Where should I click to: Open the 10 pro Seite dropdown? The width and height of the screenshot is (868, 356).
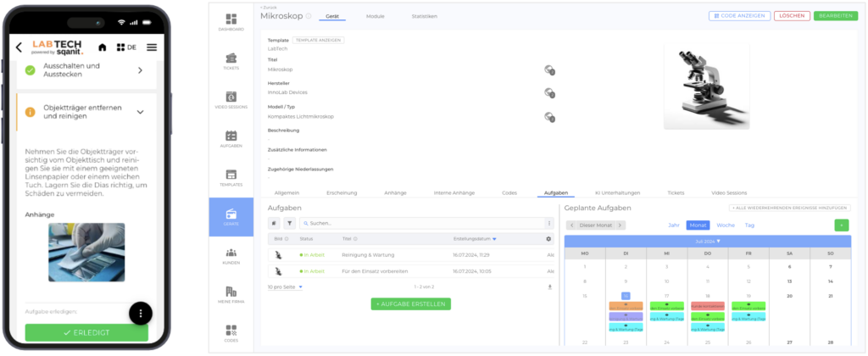coord(285,287)
